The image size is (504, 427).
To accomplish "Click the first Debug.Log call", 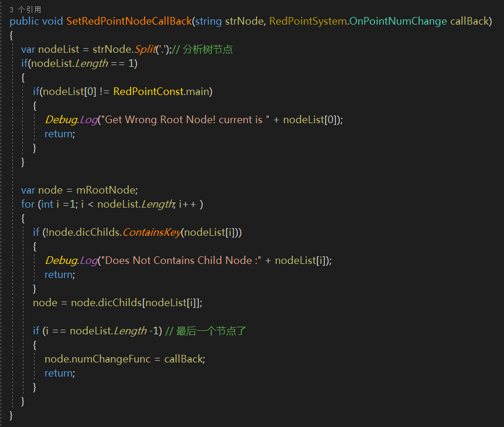I will pyautogui.click(x=71, y=120).
